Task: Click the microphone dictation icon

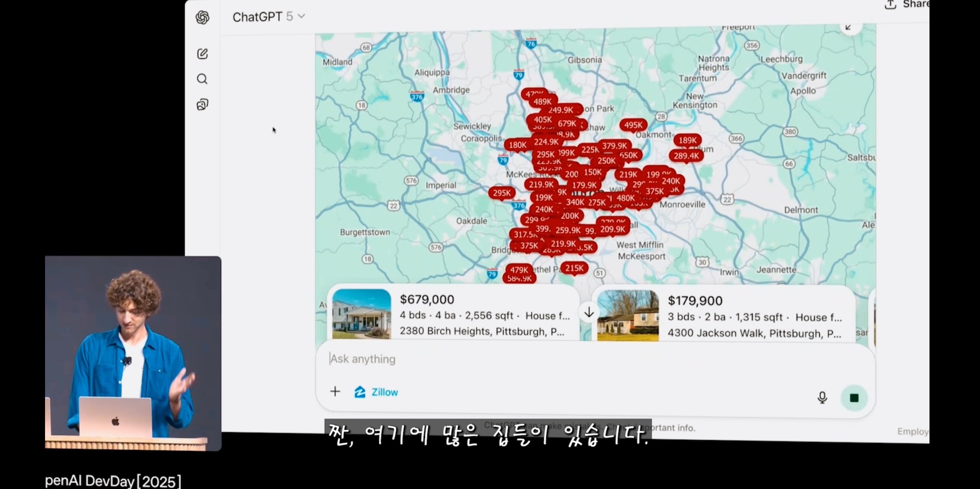Action: tap(822, 397)
